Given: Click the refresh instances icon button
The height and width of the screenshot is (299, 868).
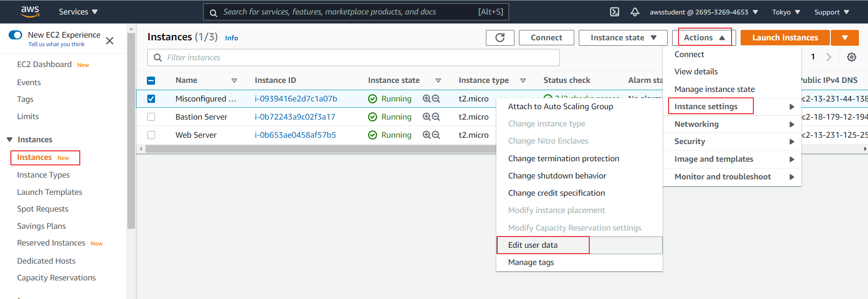Looking at the screenshot, I should point(500,38).
